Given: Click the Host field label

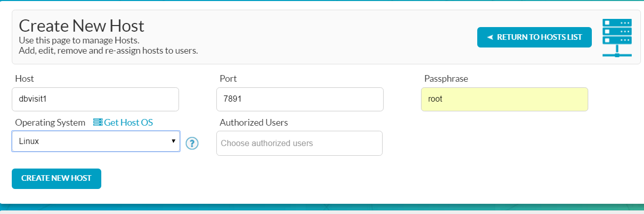Looking at the screenshot, I should pos(25,79).
